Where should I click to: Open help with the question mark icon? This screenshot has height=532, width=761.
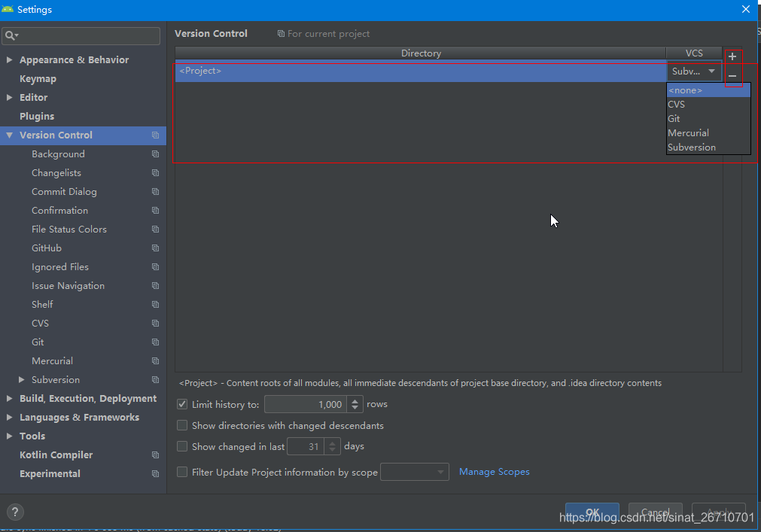15,512
